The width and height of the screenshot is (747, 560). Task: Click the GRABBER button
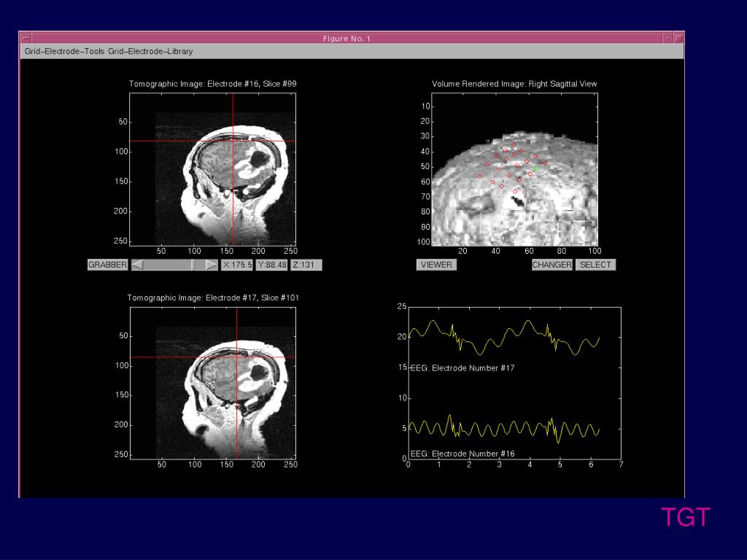point(108,265)
